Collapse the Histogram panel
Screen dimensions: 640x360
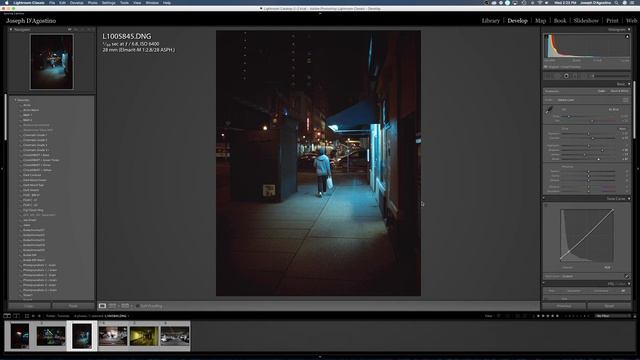[629, 29]
